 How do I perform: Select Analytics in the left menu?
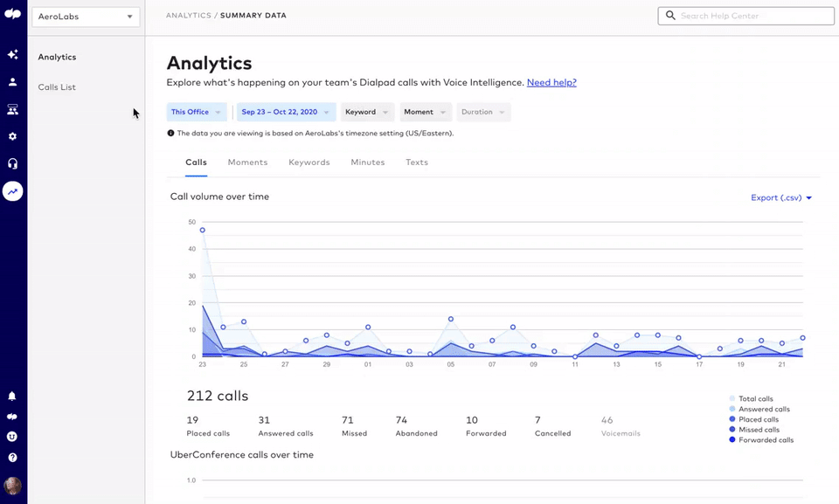(58, 58)
